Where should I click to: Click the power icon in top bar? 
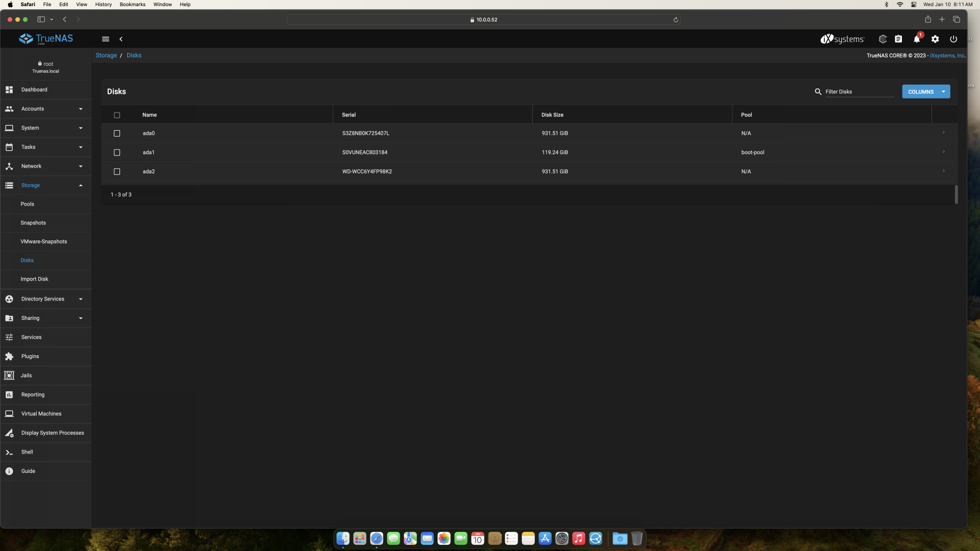(x=953, y=39)
